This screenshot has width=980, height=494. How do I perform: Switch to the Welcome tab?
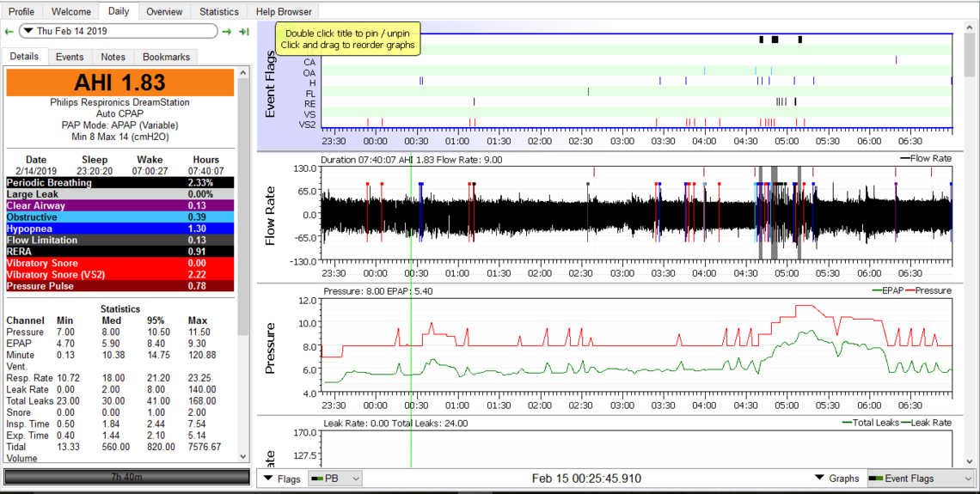click(71, 11)
